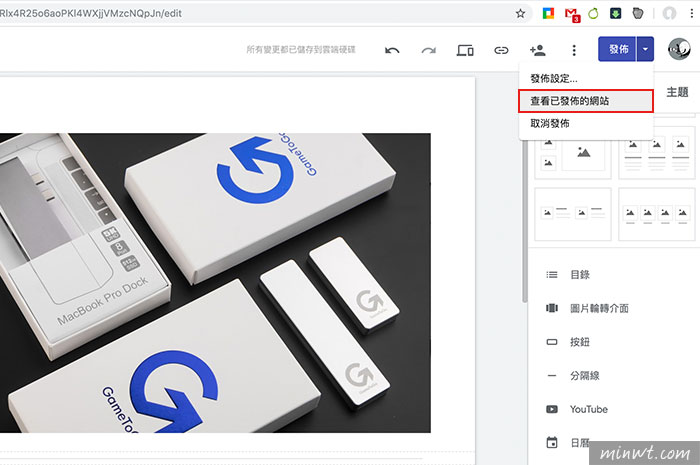Open the editor three-dot more menu
This screenshot has height=465, width=700.
pyautogui.click(x=574, y=50)
